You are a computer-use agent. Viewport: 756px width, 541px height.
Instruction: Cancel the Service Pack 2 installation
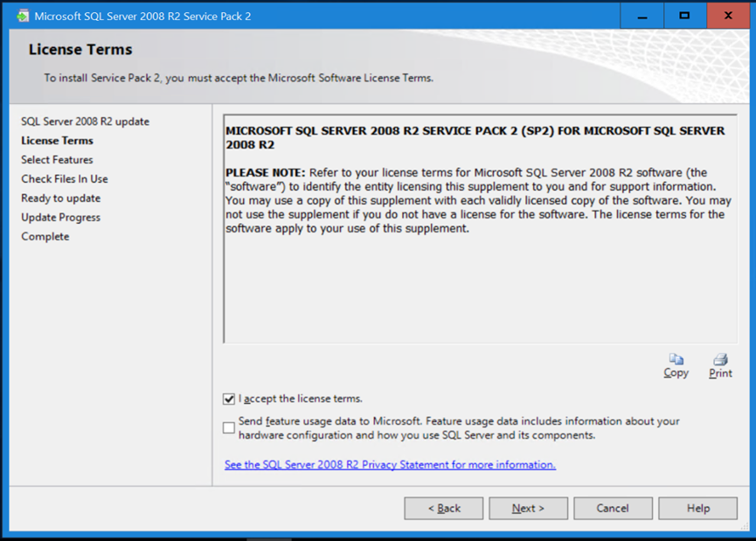tap(613, 508)
